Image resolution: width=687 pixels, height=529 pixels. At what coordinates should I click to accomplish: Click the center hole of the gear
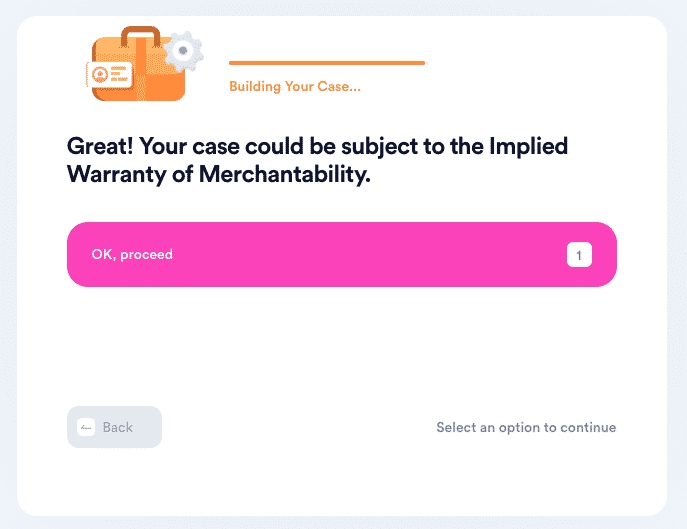click(x=183, y=51)
